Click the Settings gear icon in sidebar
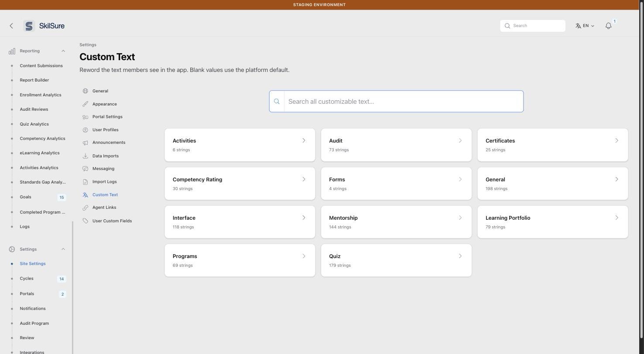This screenshot has height=354, width=644. point(12,249)
